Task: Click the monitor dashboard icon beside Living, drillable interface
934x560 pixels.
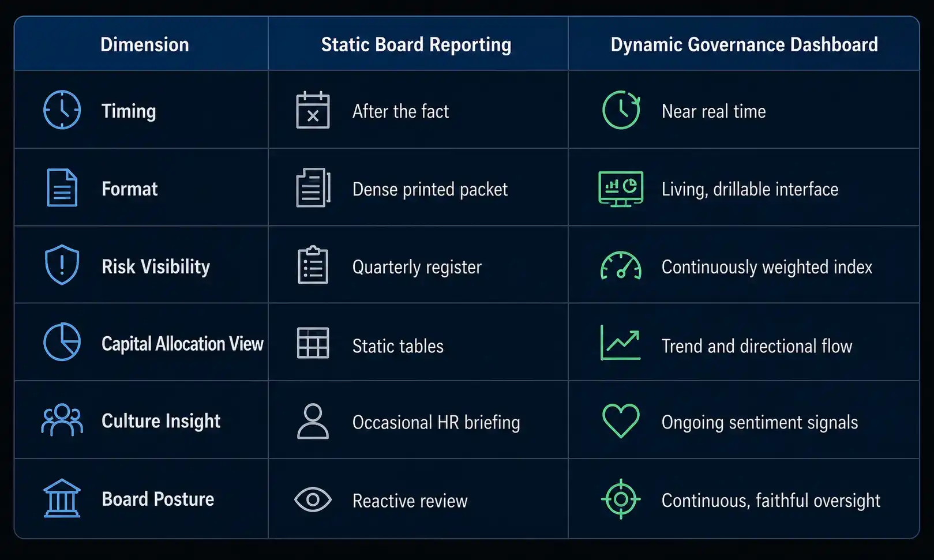Action: (x=621, y=189)
